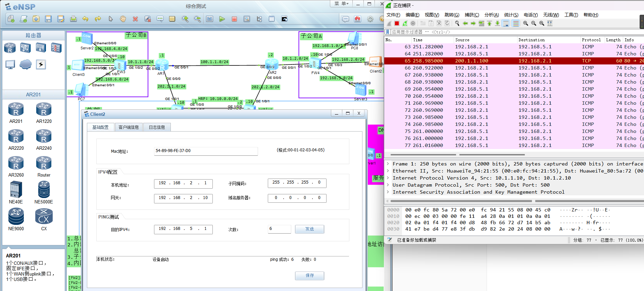
Task: Sort Wireshark packets by Source column
Action: tap(485, 40)
